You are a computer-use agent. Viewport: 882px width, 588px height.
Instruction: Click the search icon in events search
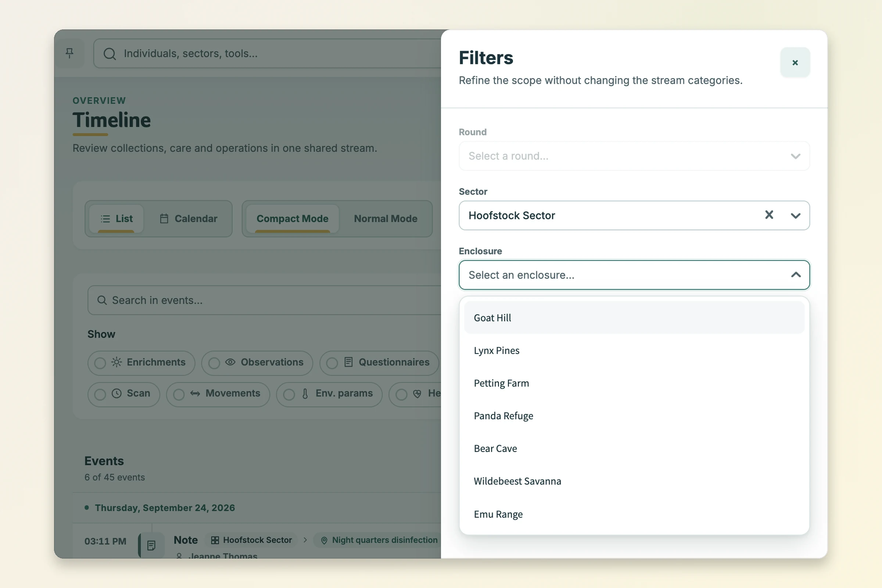coord(102,300)
